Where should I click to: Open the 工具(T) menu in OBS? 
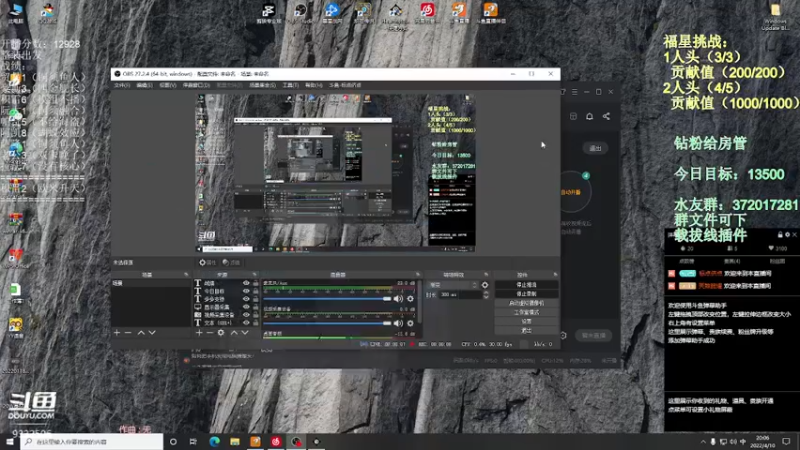tap(290, 85)
